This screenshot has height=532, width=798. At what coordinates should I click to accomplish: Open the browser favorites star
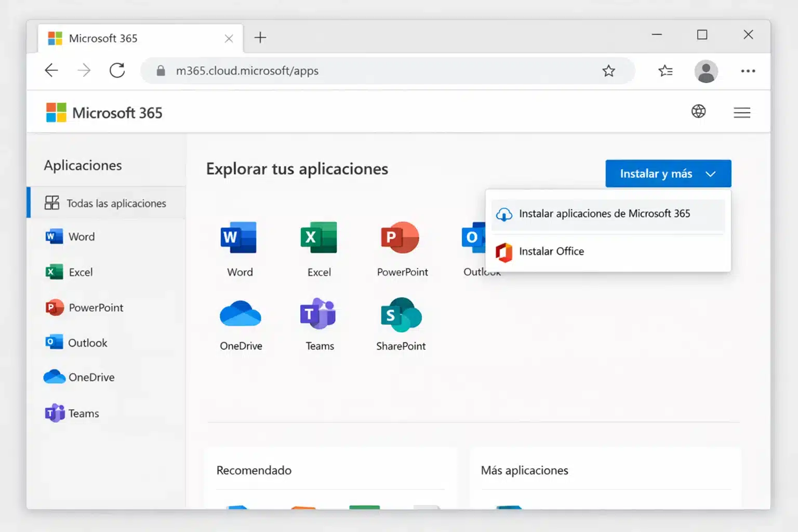coord(608,71)
